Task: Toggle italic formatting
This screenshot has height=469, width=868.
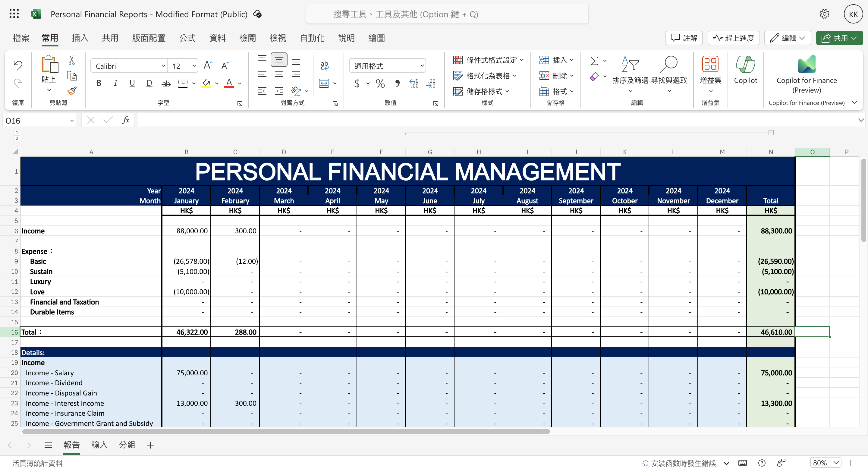Action: [115, 83]
